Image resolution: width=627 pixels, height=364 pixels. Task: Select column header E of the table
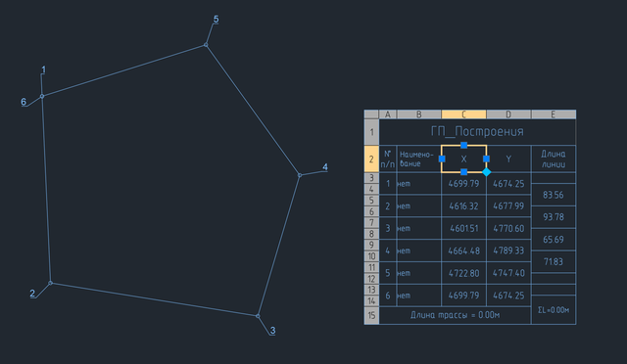click(x=554, y=114)
